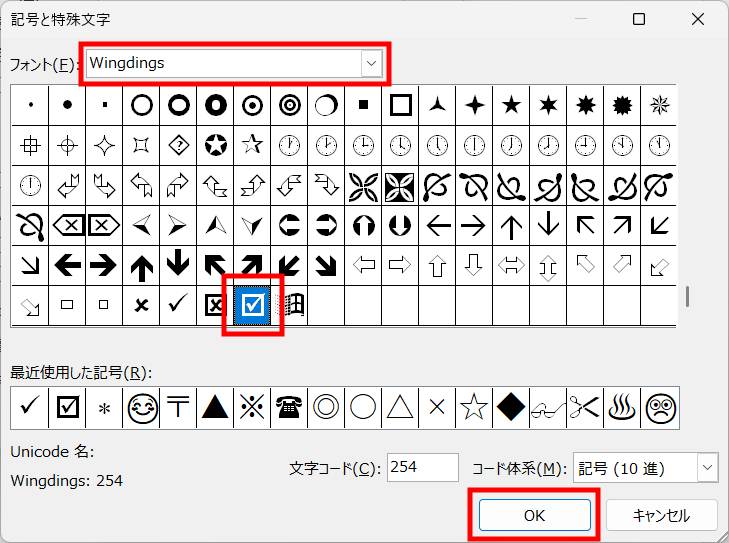729x543 pixels.
Task: Choose the delete-left backspace X symbol
Action: (67, 226)
